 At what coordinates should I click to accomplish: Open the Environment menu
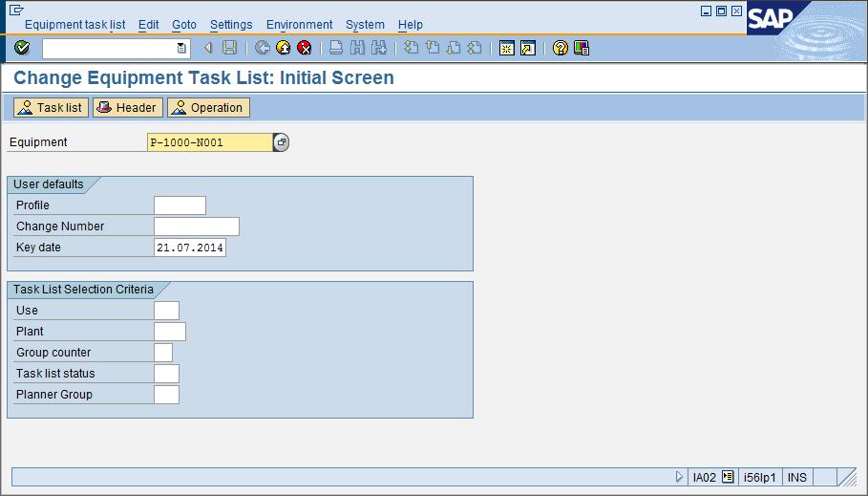(x=299, y=25)
